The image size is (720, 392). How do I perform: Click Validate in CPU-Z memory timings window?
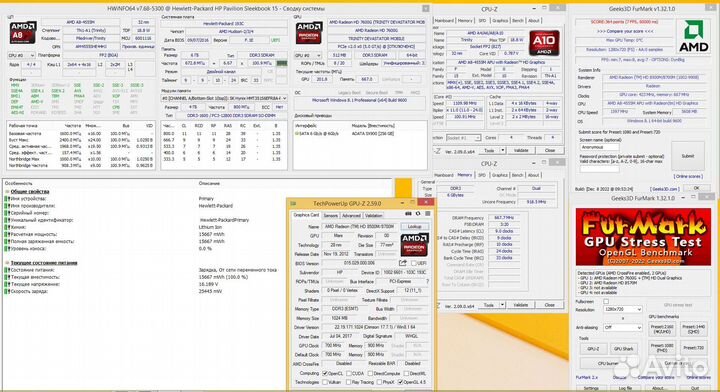tap(520, 305)
